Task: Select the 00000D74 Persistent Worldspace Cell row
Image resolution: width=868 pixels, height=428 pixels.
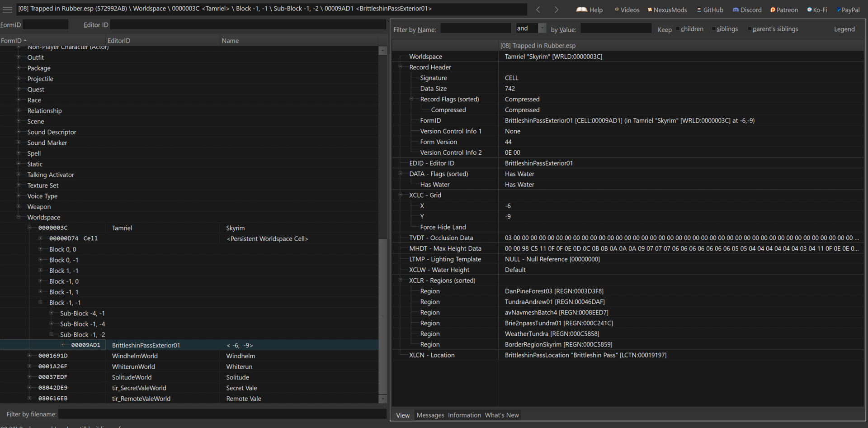Action: pos(189,238)
